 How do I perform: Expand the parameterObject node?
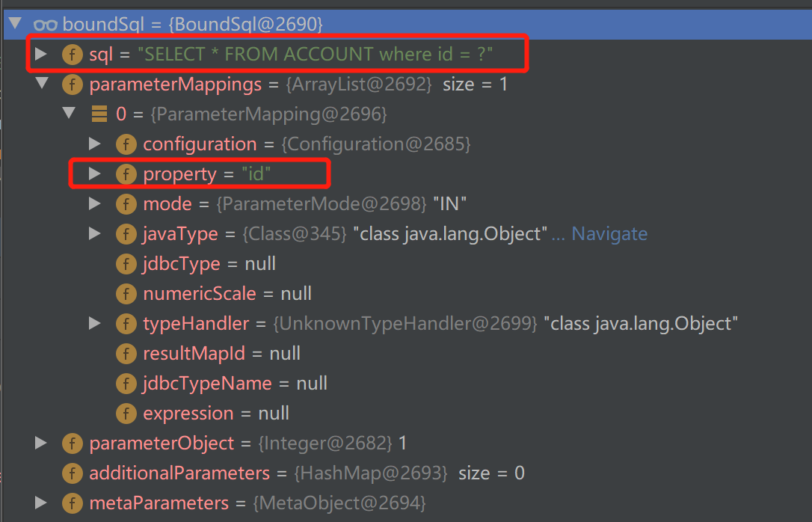(x=41, y=443)
